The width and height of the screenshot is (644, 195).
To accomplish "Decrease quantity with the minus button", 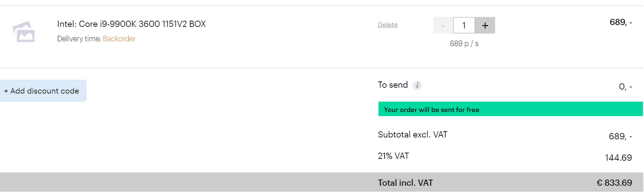I will 443,25.
